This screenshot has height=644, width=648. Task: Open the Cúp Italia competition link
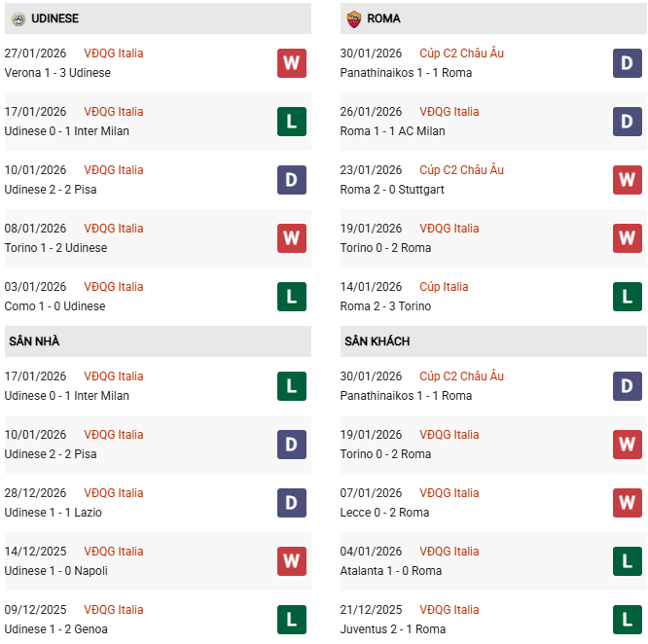click(x=444, y=287)
